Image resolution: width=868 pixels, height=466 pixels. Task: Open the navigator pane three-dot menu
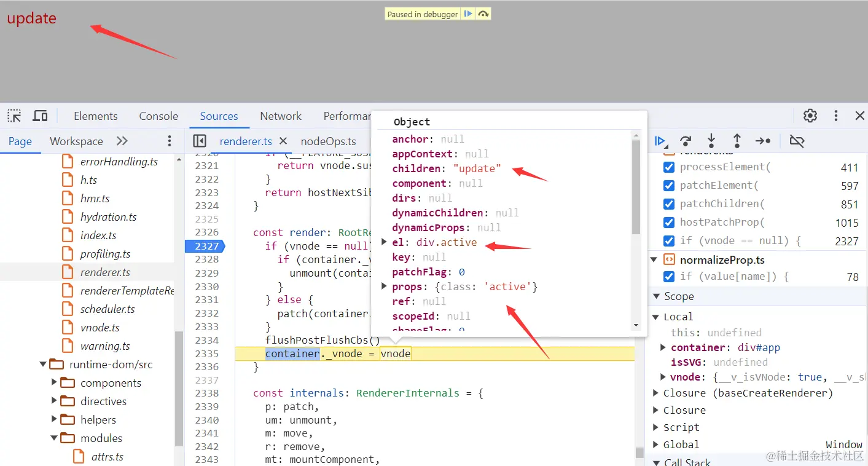(x=170, y=141)
